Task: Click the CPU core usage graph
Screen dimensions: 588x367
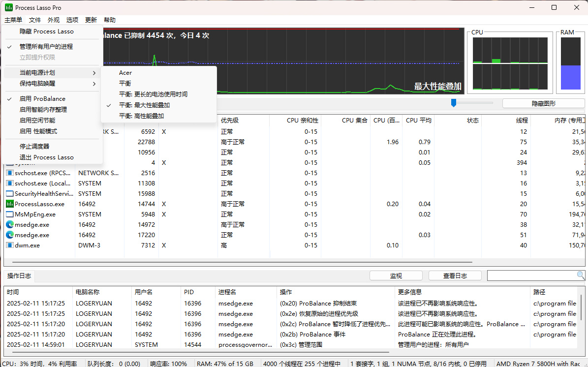Action: coord(510,63)
